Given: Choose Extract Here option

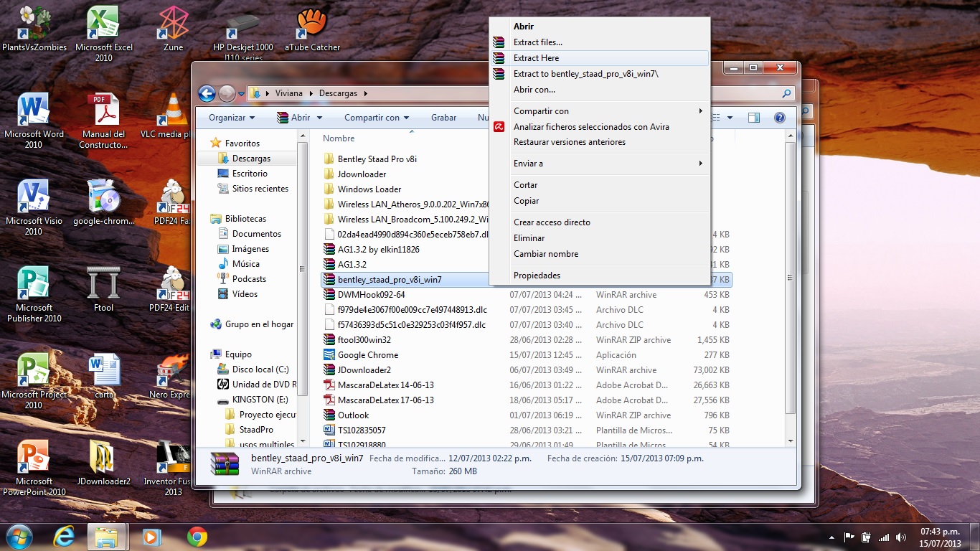Looking at the screenshot, I should (599, 58).
